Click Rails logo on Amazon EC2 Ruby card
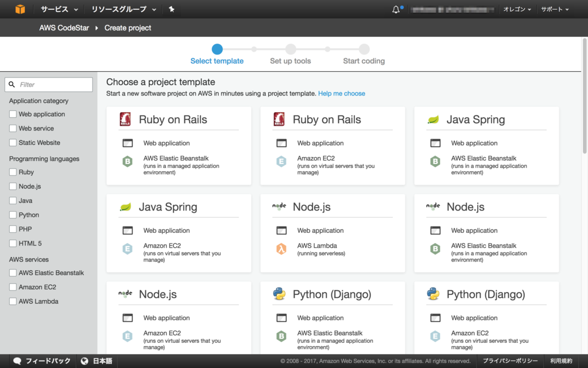The width and height of the screenshot is (588, 368). 279,119
